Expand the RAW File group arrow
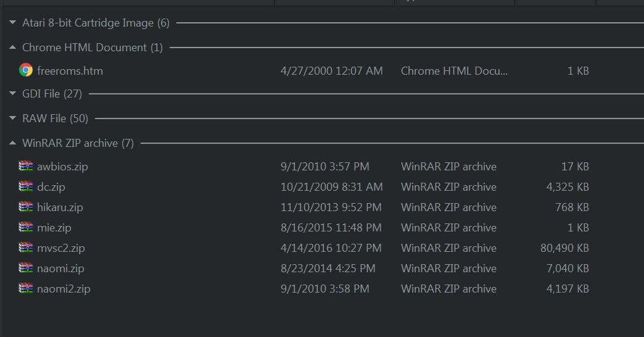 coord(13,119)
